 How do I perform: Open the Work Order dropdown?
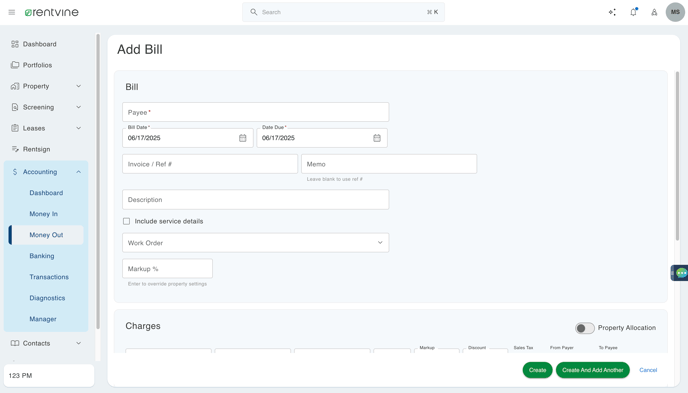255,243
